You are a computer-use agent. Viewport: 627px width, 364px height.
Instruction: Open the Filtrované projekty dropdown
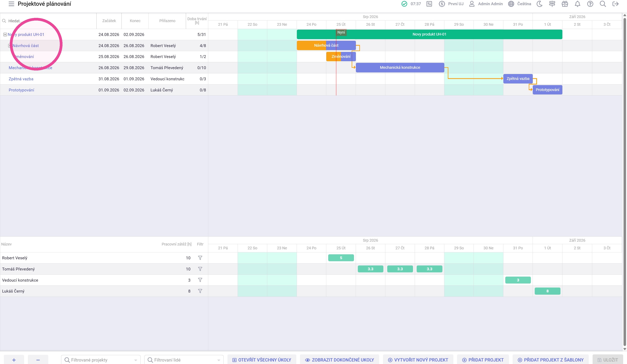pyautogui.click(x=101, y=360)
